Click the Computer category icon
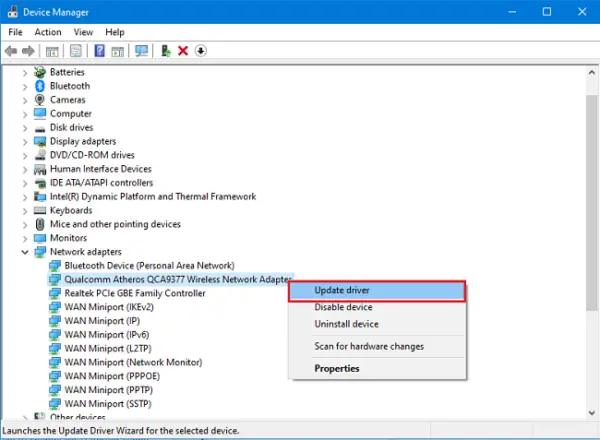Screen dimensions: 600x440 40,113
